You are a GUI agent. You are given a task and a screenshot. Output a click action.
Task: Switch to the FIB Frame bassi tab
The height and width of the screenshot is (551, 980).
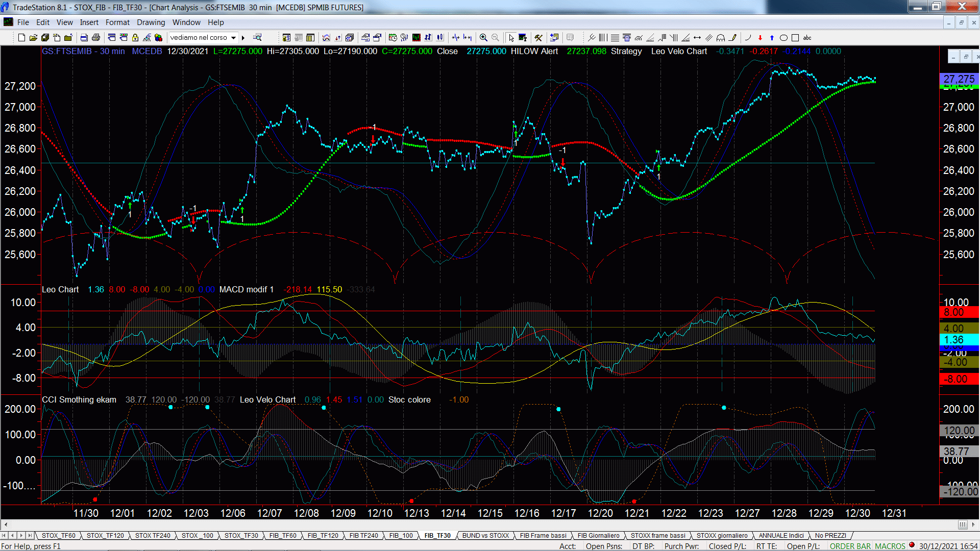click(x=543, y=535)
